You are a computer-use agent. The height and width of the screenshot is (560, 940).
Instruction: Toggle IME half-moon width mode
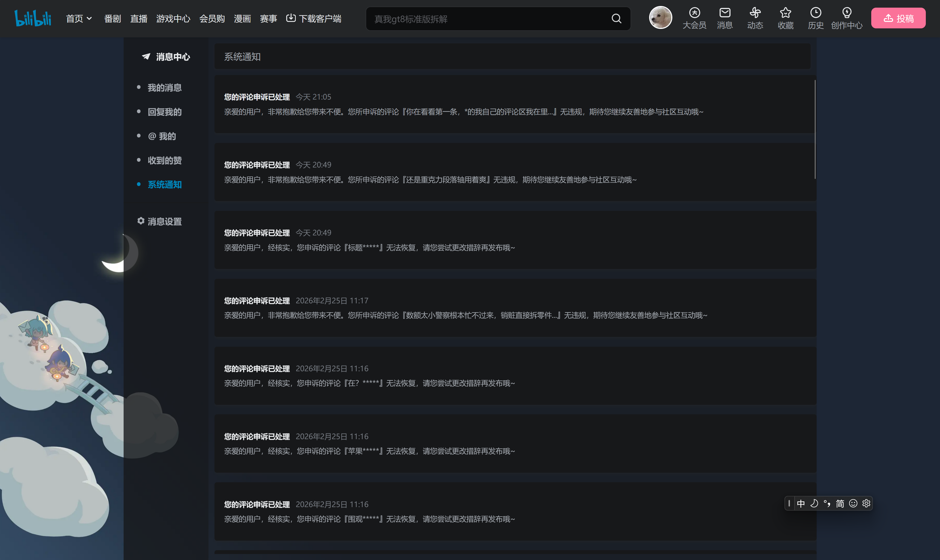point(814,503)
